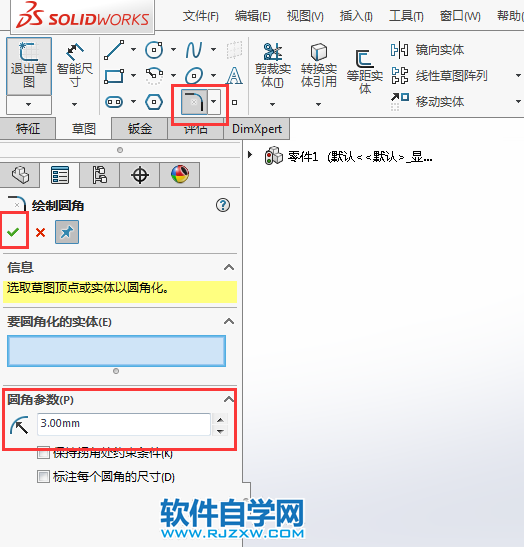Open the 视图(V) menu
The image size is (524, 547).
pyautogui.click(x=305, y=16)
